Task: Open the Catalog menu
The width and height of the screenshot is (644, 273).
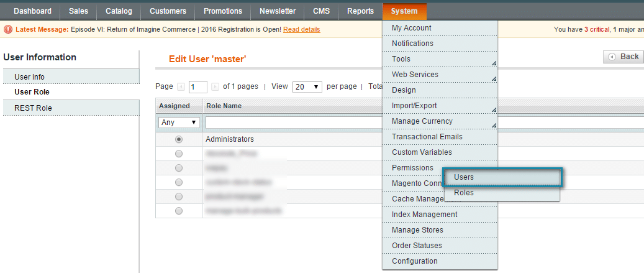Action: [119, 11]
